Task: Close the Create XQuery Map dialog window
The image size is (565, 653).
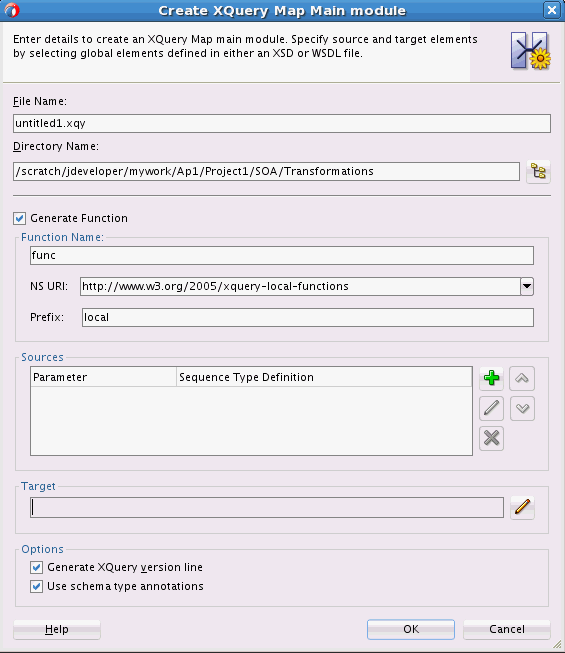Action: click(x=552, y=10)
